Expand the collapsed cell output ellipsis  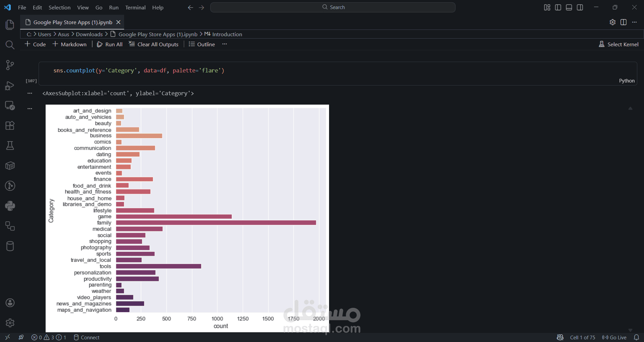[30, 93]
